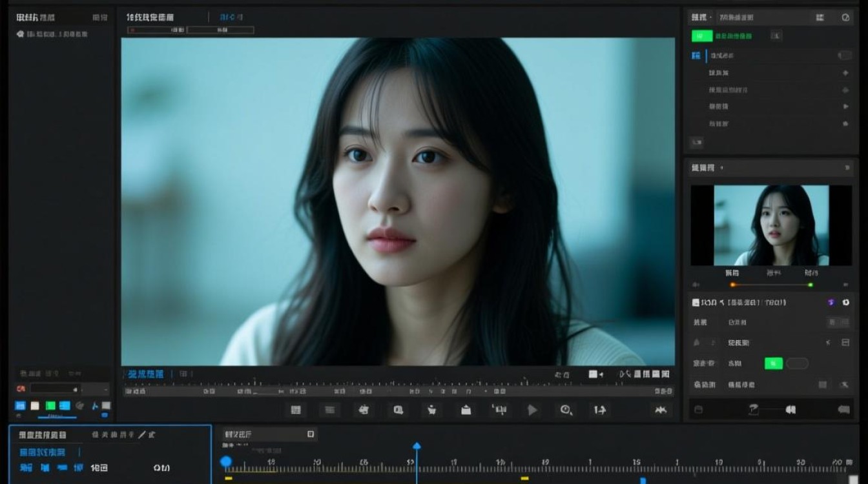Click the camera icon in the bottom toolbar
The image size is (868, 484).
(x=364, y=410)
